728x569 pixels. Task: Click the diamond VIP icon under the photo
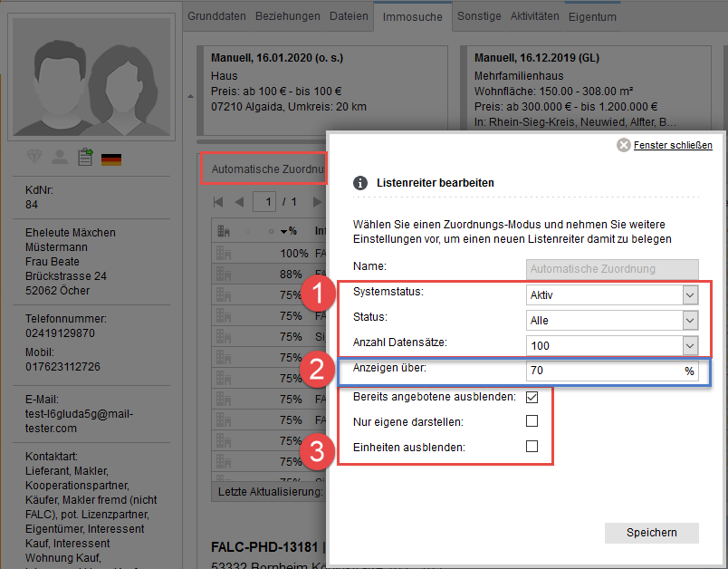pyautogui.click(x=34, y=158)
